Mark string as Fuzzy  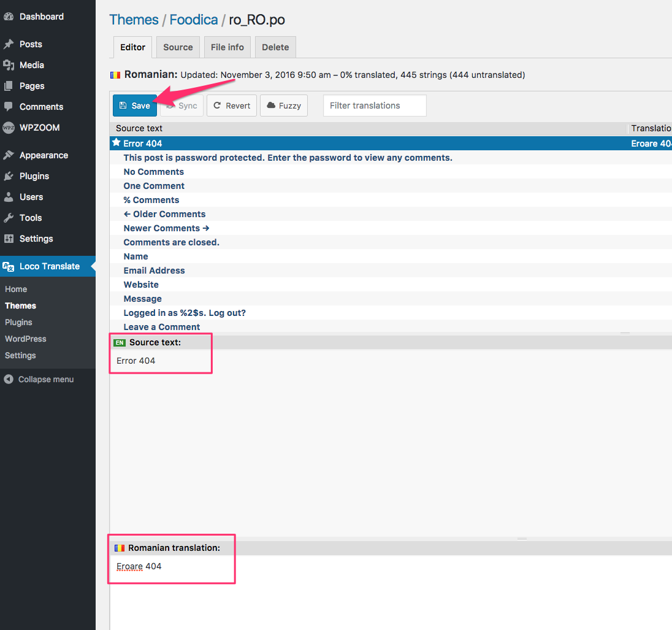[x=284, y=106]
